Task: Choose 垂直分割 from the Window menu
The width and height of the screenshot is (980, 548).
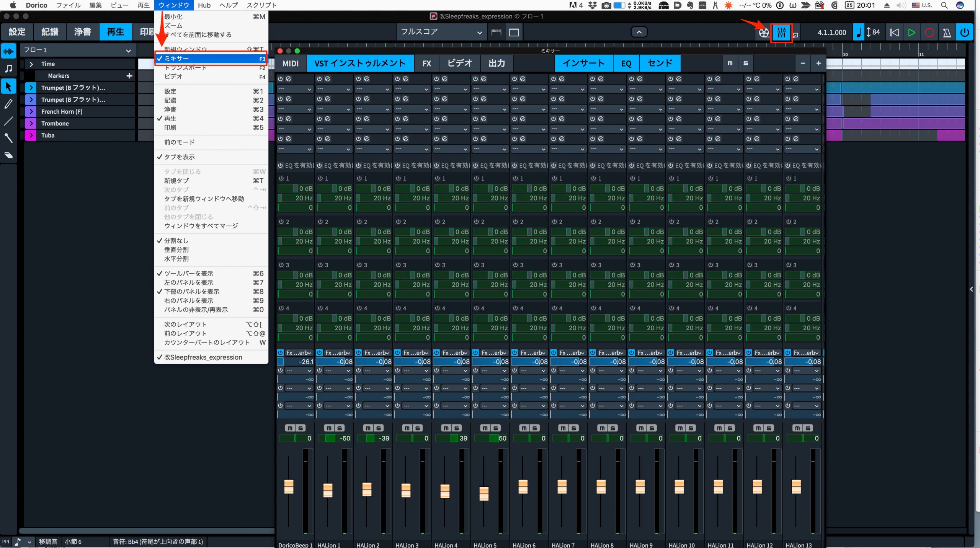Action: tap(176, 250)
